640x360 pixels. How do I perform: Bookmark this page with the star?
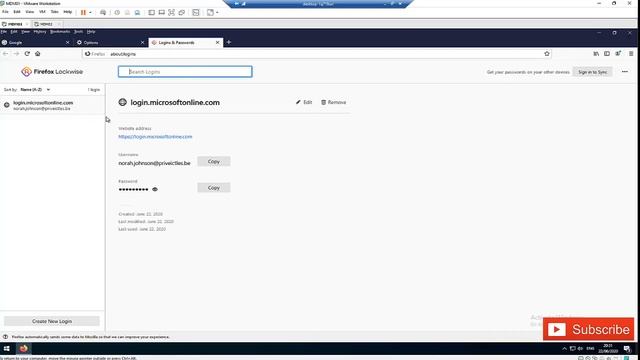point(547,54)
